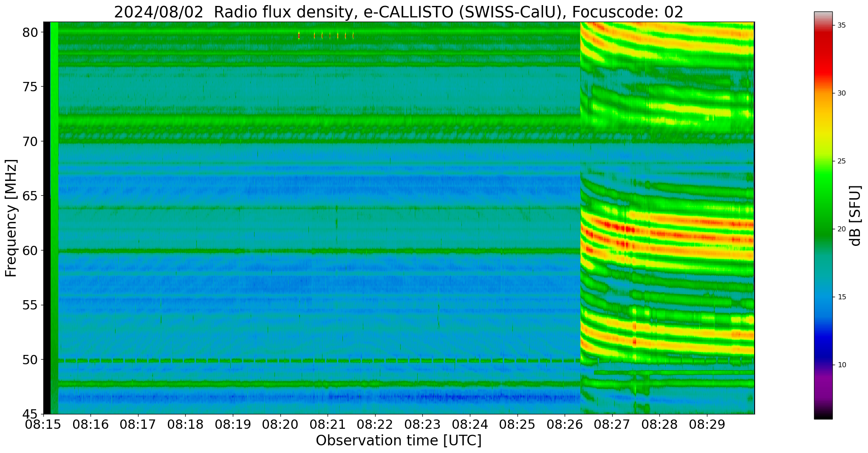
Task: Click the 70 MHz frequency tick label
Action: (x=30, y=141)
